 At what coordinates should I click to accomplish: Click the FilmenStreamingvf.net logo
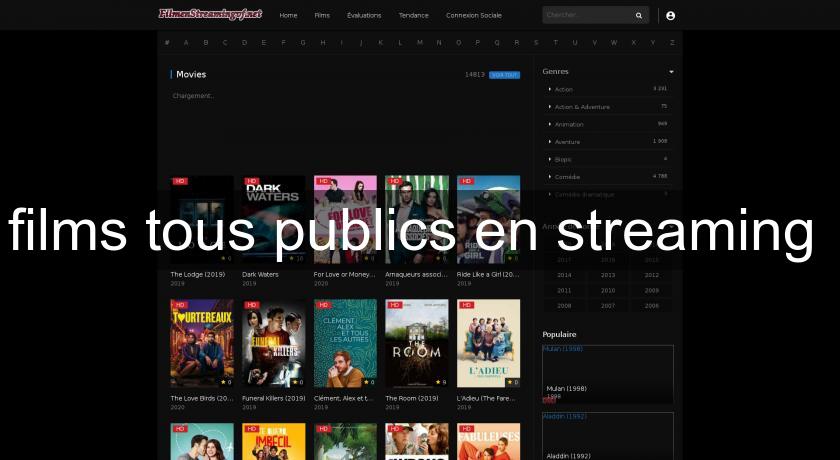pyautogui.click(x=210, y=14)
